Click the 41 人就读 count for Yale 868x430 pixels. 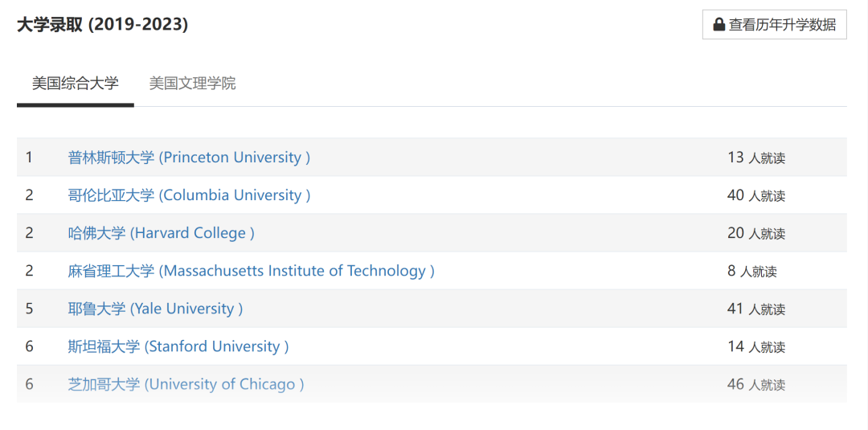click(x=756, y=309)
